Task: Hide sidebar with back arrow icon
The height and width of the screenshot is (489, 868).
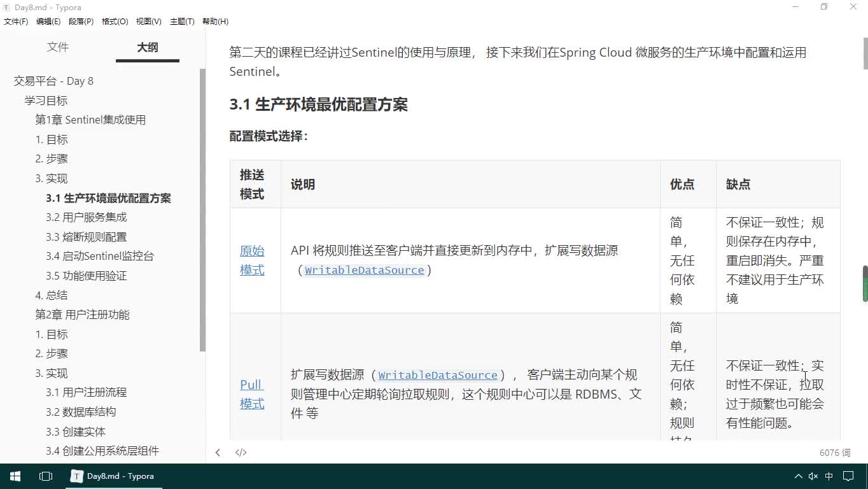Action: coord(218,453)
